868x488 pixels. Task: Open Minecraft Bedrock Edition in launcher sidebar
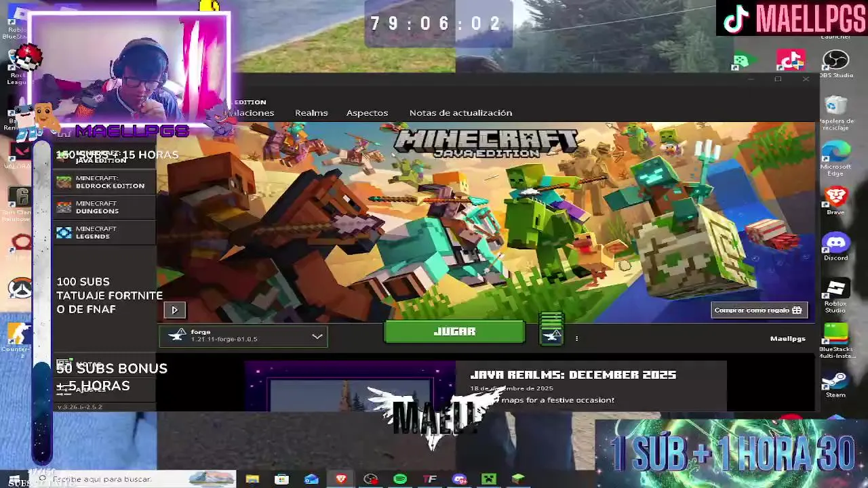coord(104,182)
